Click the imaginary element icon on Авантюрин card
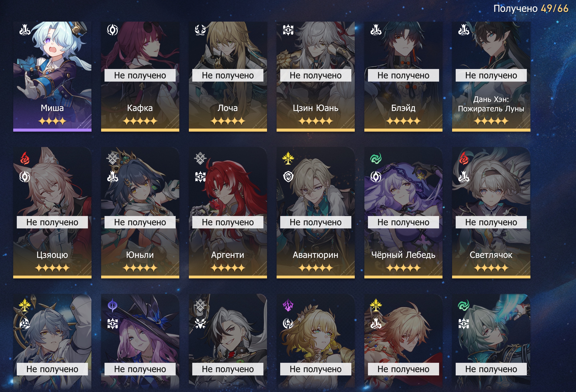Viewport: 576px width, 392px height. point(288,158)
